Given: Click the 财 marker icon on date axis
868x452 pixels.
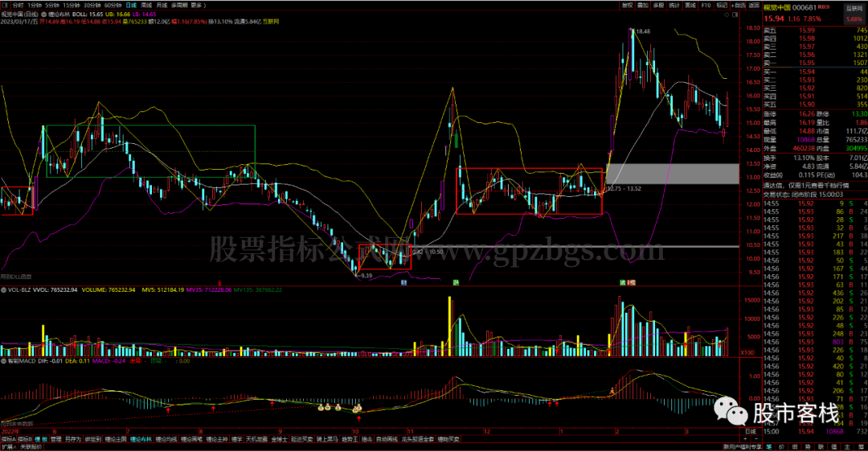Looking at the screenshot, I should pyautogui.click(x=403, y=282).
